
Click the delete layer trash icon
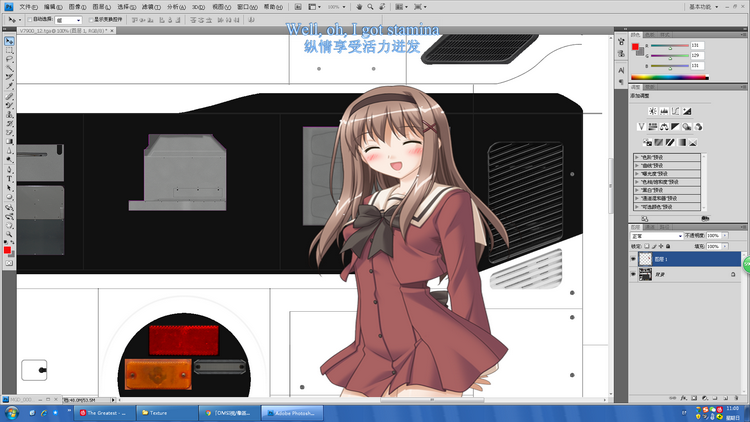pyautogui.click(x=736, y=398)
